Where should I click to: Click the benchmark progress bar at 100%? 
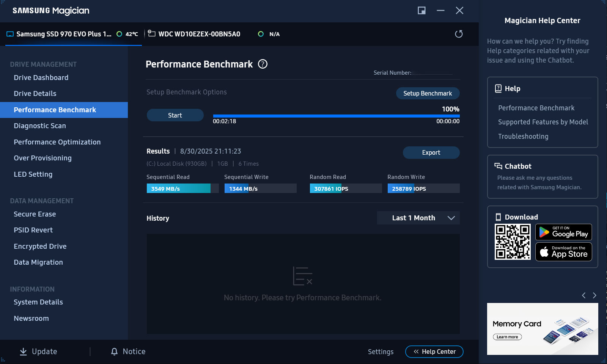tap(337, 116)
